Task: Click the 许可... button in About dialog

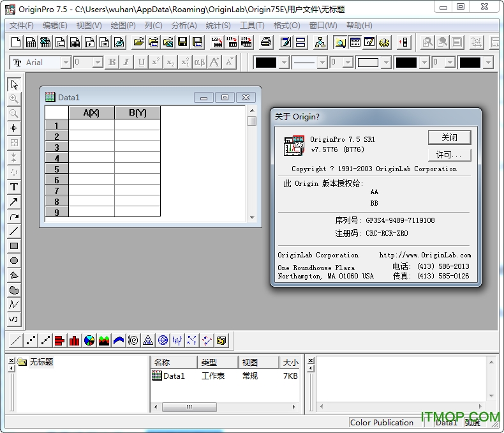Action: (x=449, y=155)
